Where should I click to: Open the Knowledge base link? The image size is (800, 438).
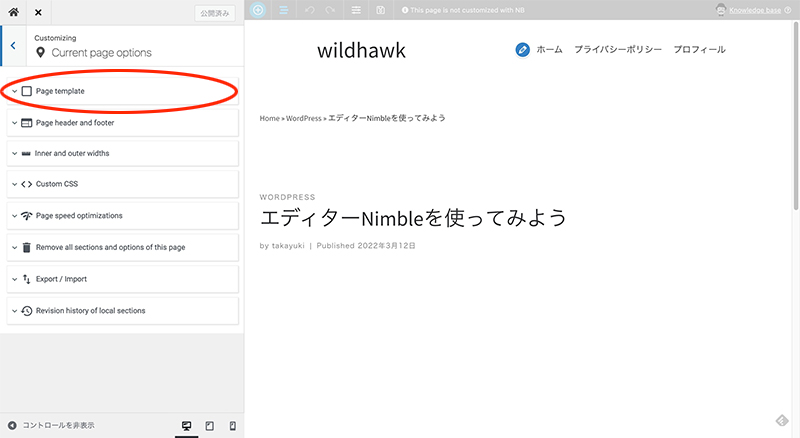(760, 10)
